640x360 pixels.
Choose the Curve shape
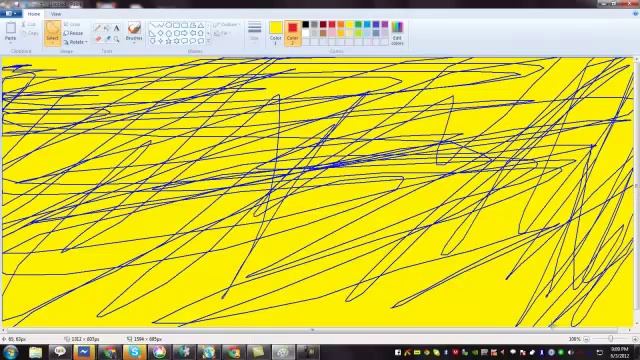click(x=160, y=25)
